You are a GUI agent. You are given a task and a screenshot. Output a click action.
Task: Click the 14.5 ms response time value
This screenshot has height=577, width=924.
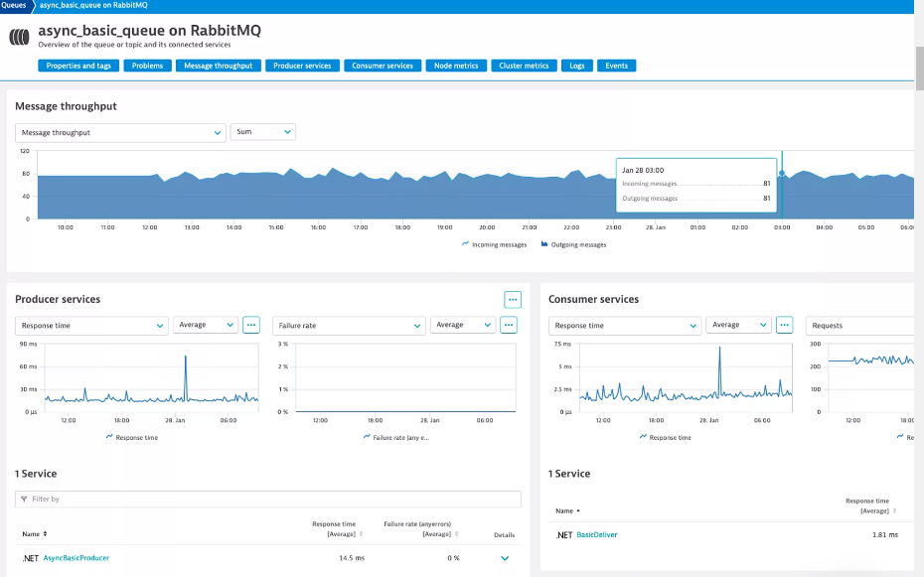(352, 558)
